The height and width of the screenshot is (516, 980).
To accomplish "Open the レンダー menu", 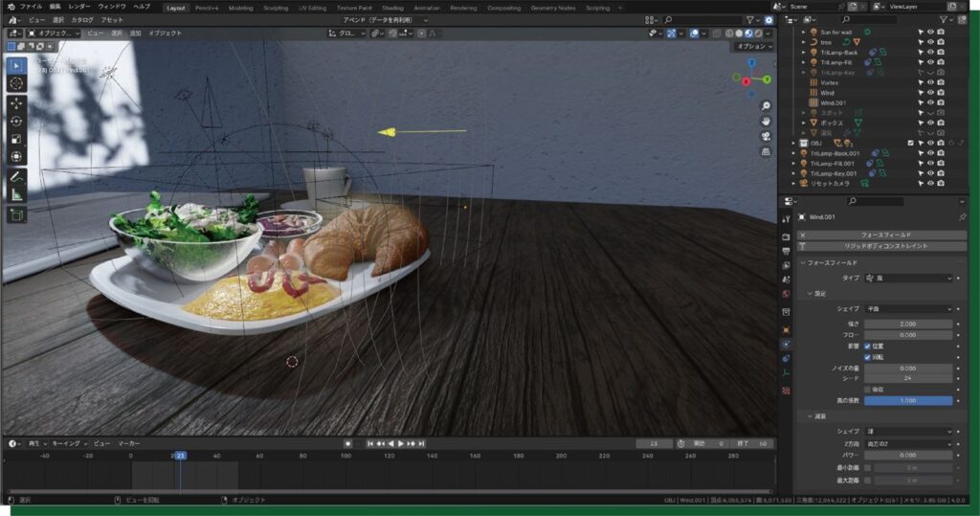I will click(79, 7).
